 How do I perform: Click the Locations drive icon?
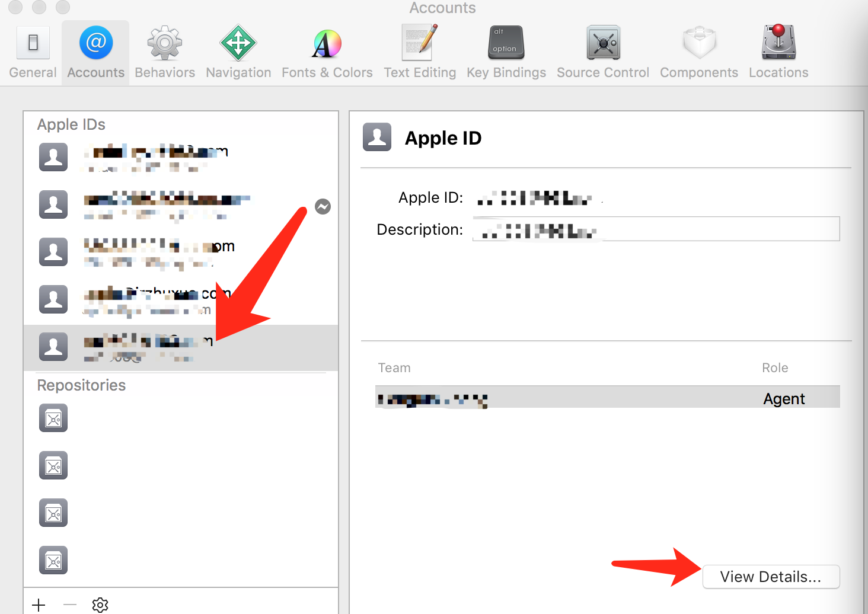(778, 43)
